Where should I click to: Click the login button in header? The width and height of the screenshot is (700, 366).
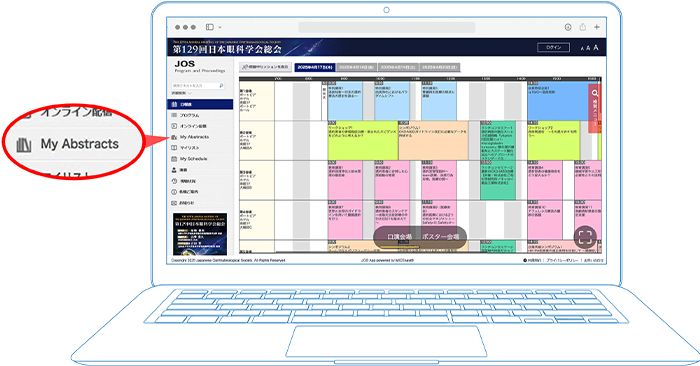click(554, 47)
